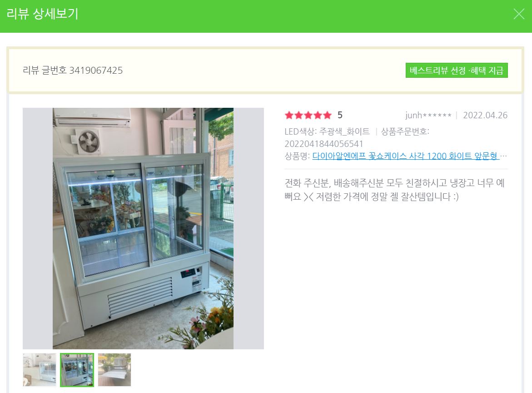Show the third thumbnail outdoor photo
Screen dimensions: 532x393
coord(114,370)
